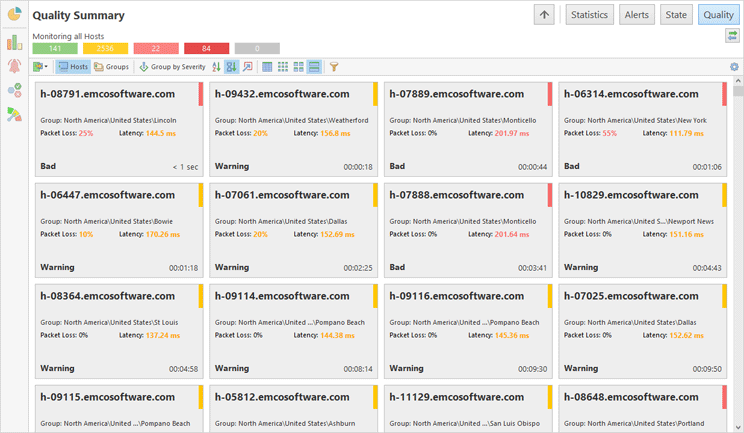This screenshot has width=744, height=433.
Task: Click the filter funnel icon in toolbar
Action: pos(334,67)
